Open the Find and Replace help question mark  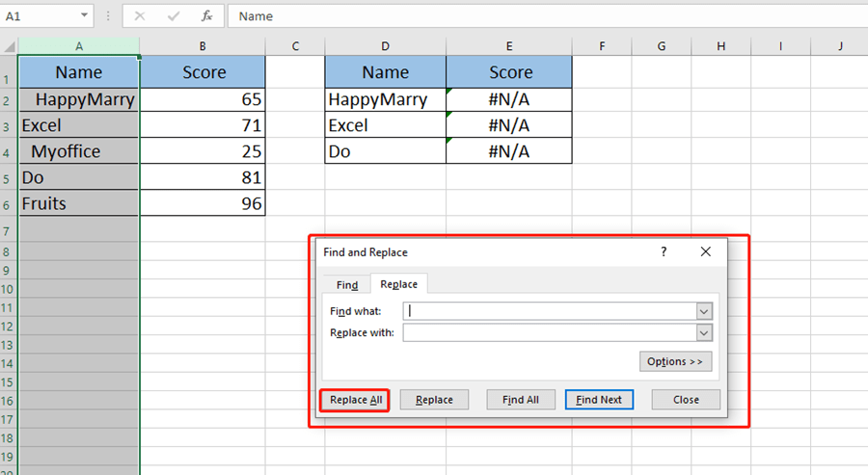tap(664, 251)
